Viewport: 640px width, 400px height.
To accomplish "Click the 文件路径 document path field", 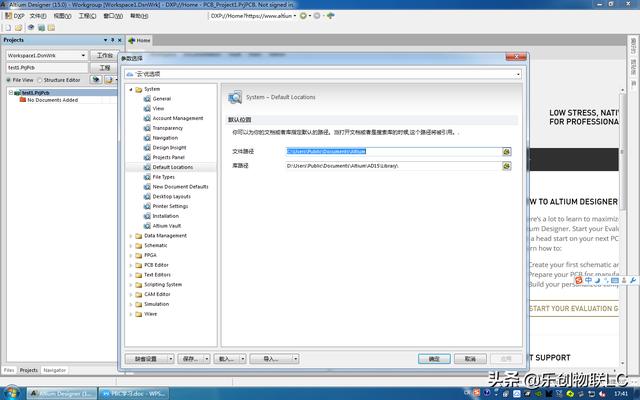I will [x=393, y=151].
